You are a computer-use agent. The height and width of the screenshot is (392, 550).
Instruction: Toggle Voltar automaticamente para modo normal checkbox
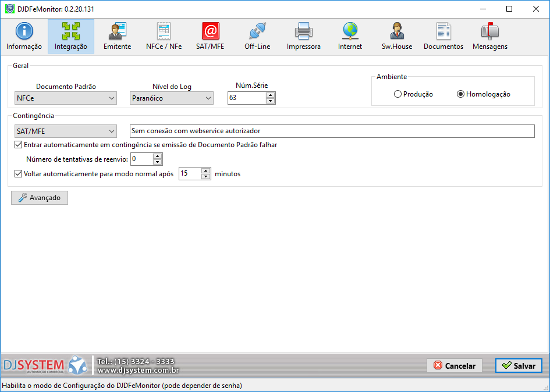[x=18, y=173]
